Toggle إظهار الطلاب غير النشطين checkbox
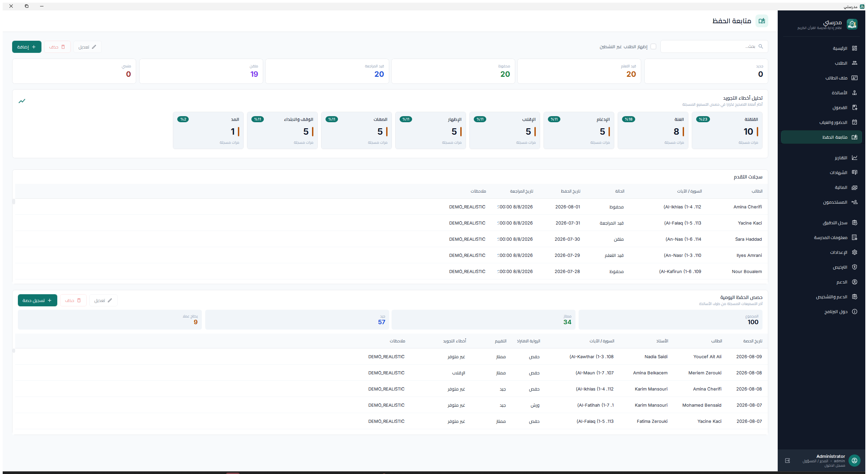 (x=653, y=46)
